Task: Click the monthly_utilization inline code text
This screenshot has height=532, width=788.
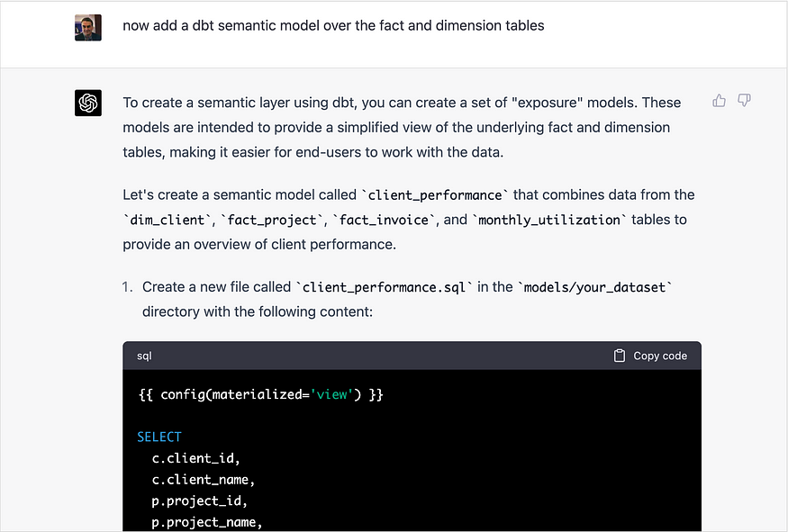Action: 549,220
